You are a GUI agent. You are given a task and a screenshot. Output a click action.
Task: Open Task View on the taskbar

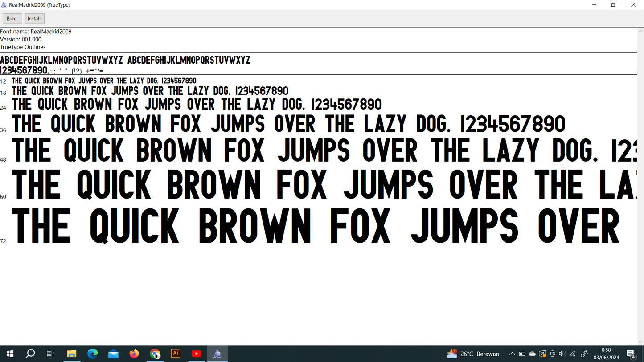pyautogui.click(x=50, y=354)
